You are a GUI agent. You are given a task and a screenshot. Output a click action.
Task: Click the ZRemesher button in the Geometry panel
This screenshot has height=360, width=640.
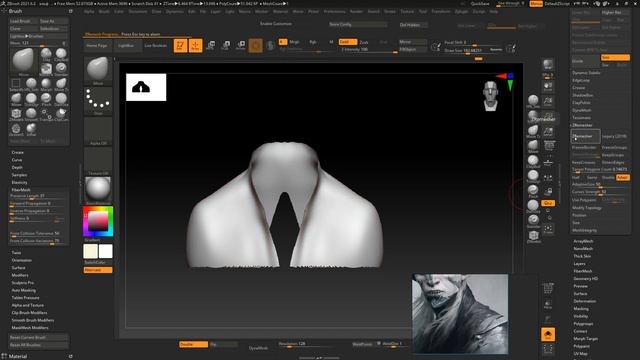click(x=585, y=136)
